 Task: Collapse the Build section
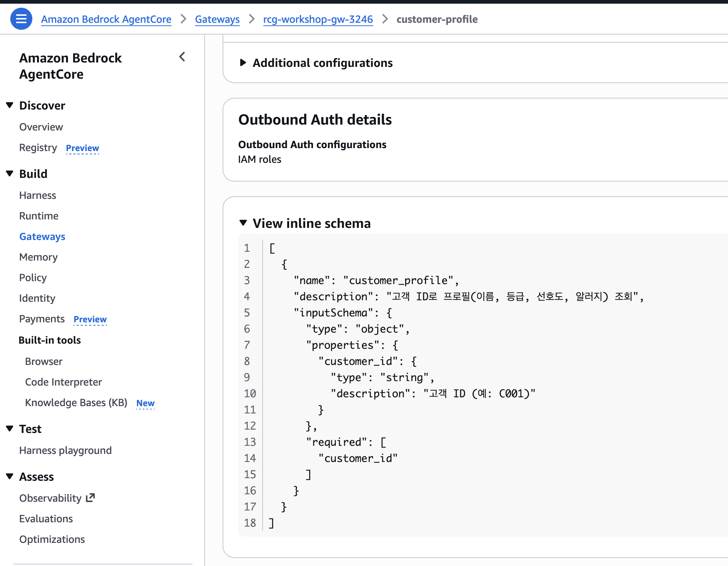10,173
